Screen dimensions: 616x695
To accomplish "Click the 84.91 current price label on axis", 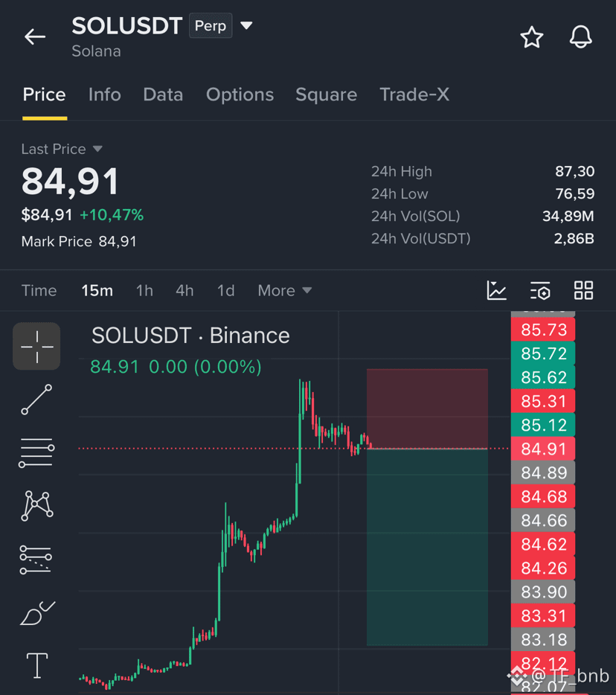I will coord(543,449).
